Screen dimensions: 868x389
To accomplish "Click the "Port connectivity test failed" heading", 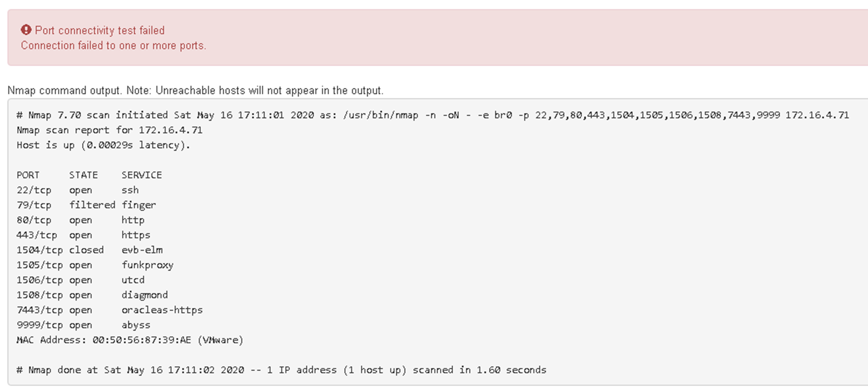I will 100,30.
